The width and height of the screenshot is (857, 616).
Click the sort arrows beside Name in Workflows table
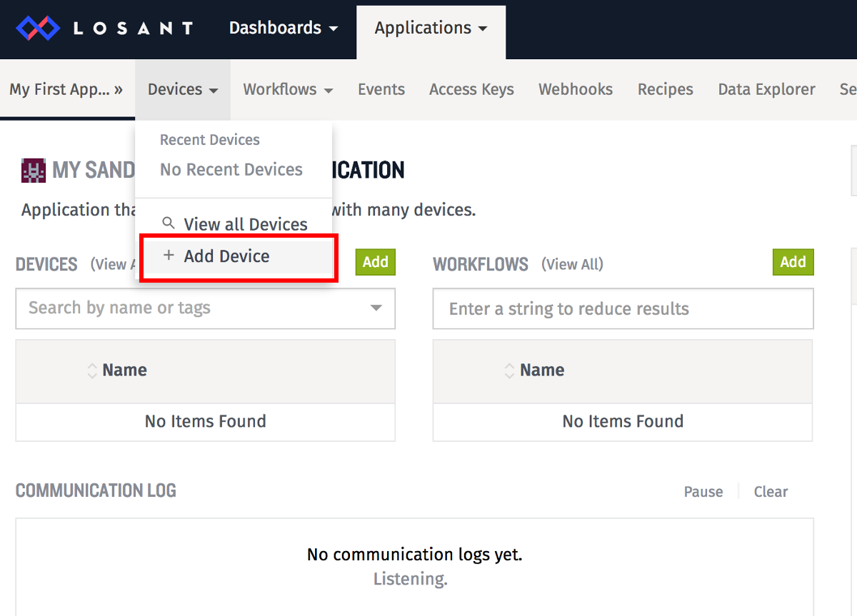click(x=508, y=370)
